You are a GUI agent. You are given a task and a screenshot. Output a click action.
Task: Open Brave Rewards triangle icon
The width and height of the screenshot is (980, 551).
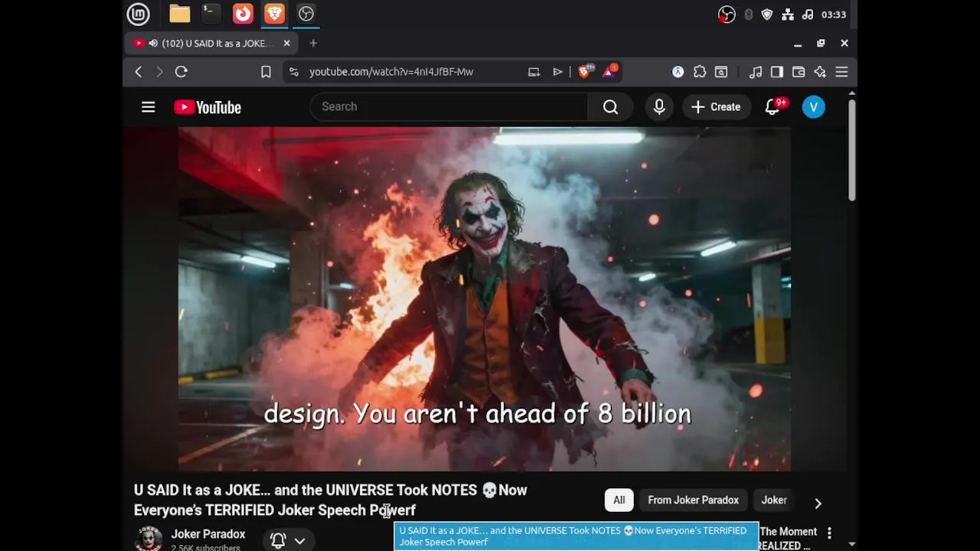(609, 72)
